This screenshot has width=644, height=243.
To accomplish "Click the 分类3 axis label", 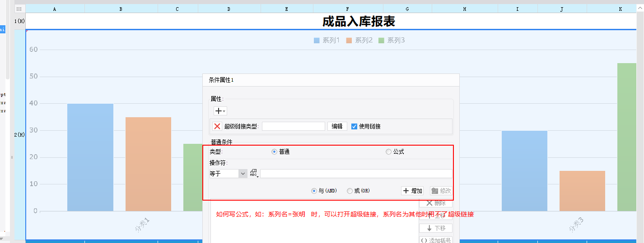I will coord(576,225).
